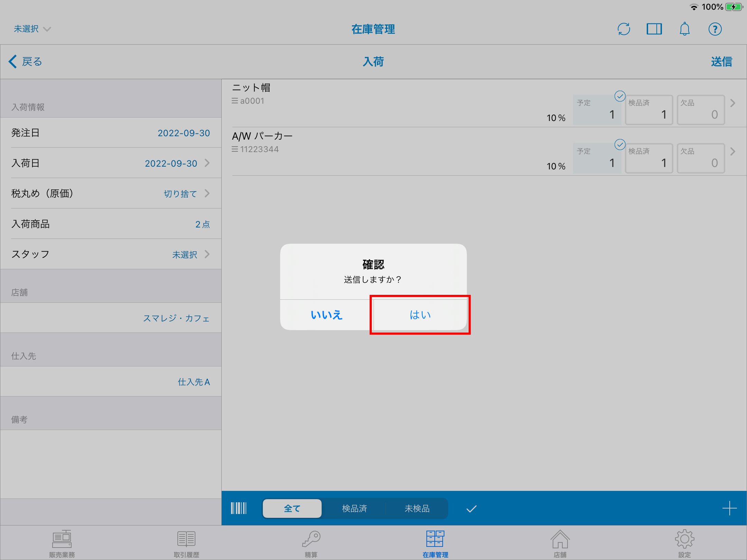Cancel with the いいえ button

(326, 315)
